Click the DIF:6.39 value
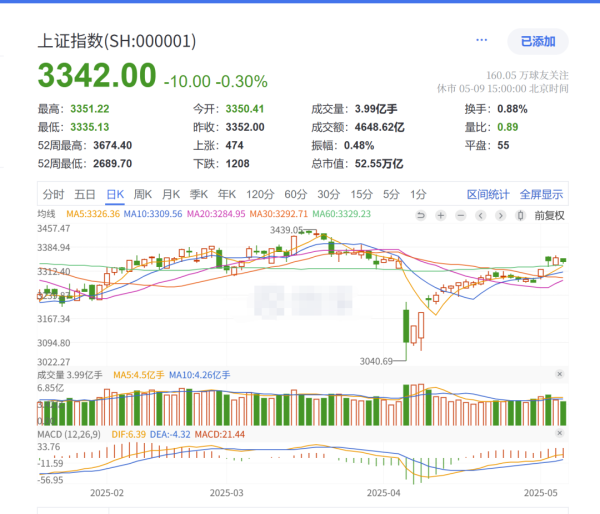 pyautogui.click(x=129, y=434)
